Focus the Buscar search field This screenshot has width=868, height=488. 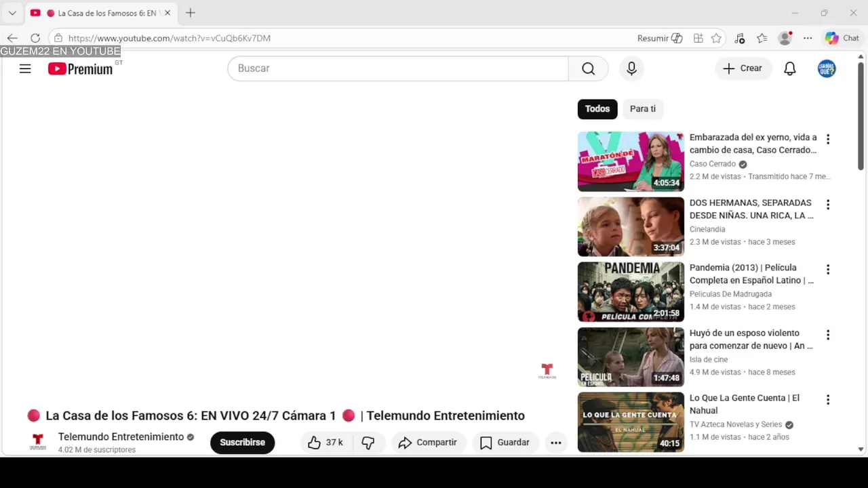coord(398,68)
